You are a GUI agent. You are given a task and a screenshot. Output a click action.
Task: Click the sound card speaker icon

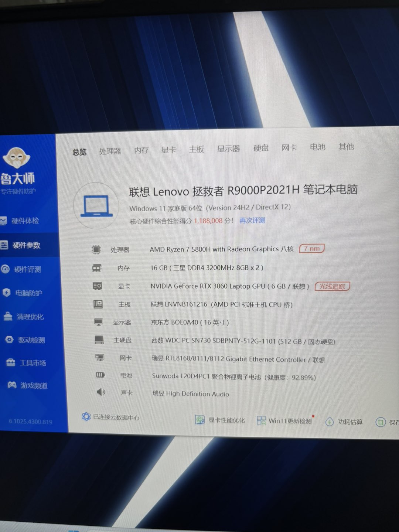pos(101,392)
